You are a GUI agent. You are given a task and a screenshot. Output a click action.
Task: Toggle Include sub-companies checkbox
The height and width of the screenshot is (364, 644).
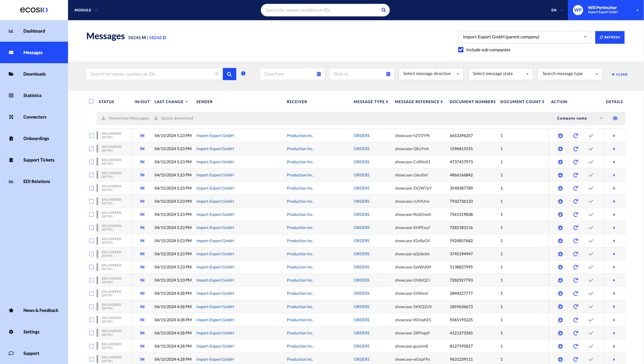(461, 50)
